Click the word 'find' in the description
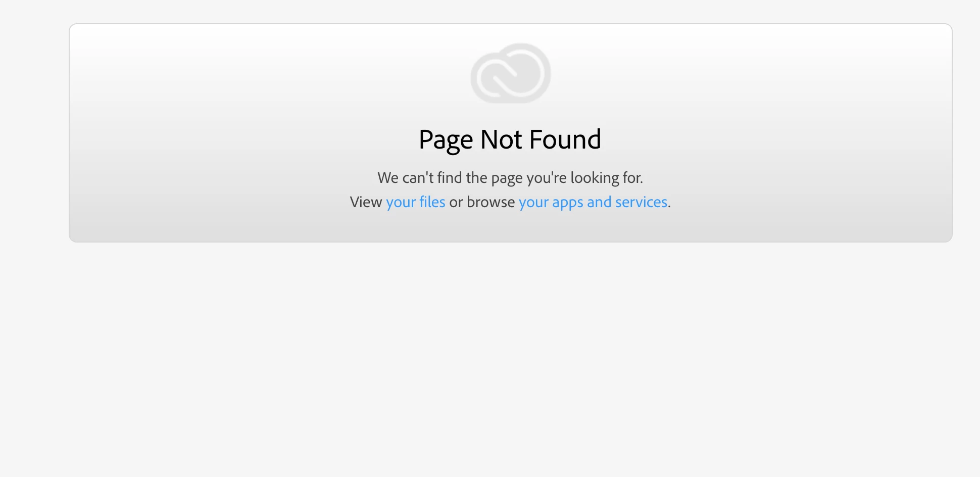 tap(450, 177)
